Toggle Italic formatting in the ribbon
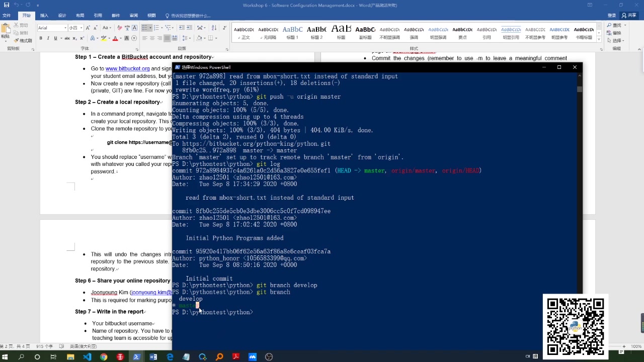Image resolution: width=644 pixels, height=362 pixels. (x=48, y=38)
